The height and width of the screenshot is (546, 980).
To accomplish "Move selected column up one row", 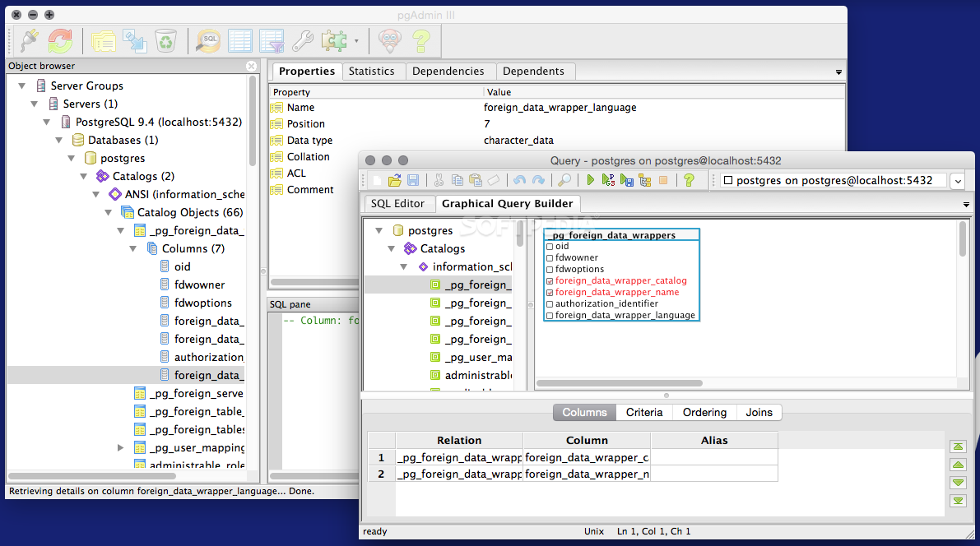I will point(958,465).
